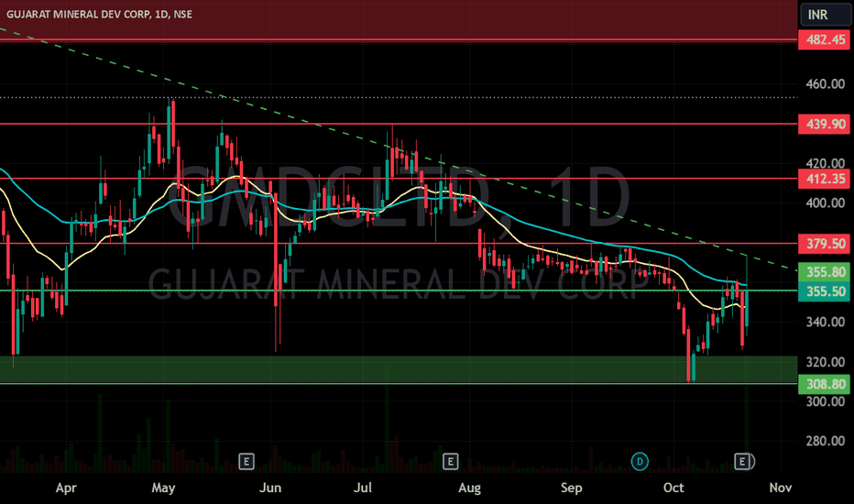Select the 355.80 green price label

pyautogui.click(x=825, y=272)
